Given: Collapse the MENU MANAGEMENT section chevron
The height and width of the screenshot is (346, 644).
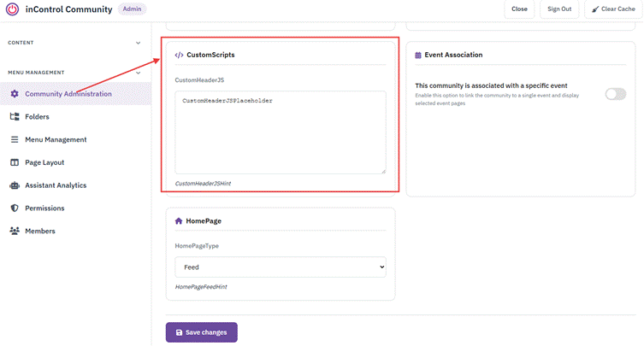Looking at the screenshot, I should pyautogui.click(x=138, y=73).
